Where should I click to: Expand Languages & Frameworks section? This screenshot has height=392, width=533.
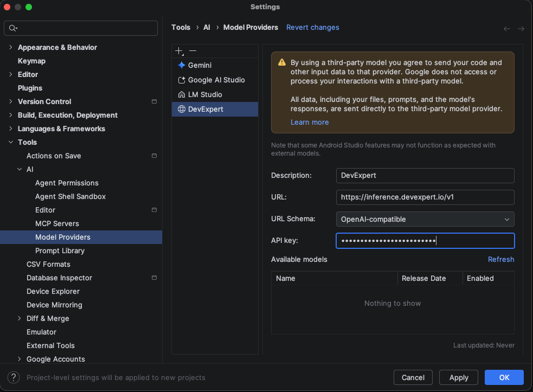click(10, 129)
